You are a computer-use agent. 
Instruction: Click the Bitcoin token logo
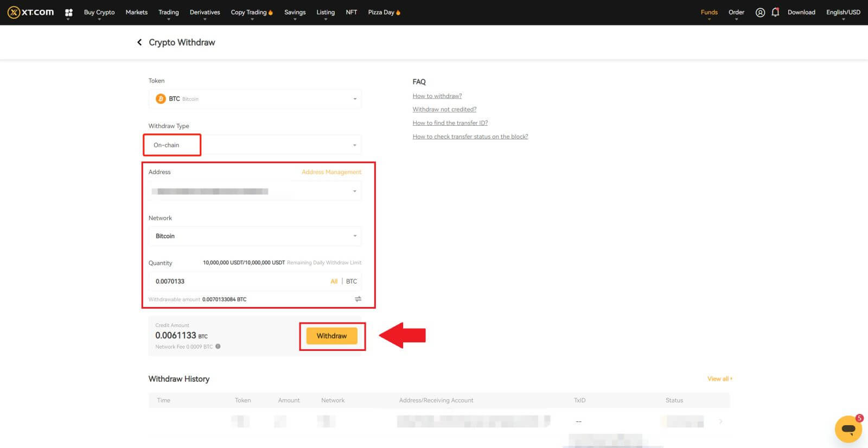coord(161,99)
